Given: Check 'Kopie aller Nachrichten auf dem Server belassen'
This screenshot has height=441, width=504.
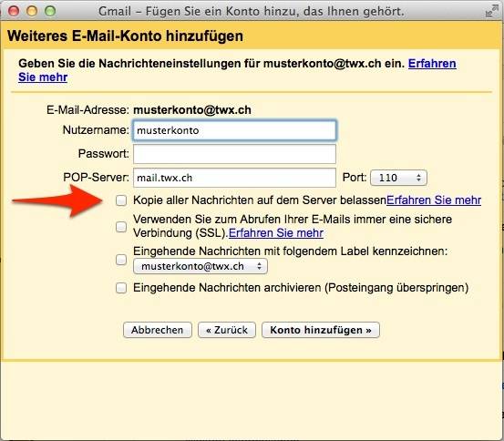Looking at the screenshot, I should coord(121,200).
